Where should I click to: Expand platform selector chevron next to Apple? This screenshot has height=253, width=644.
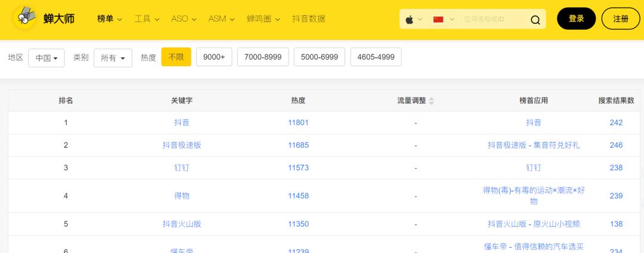click(x=420, y=19)
